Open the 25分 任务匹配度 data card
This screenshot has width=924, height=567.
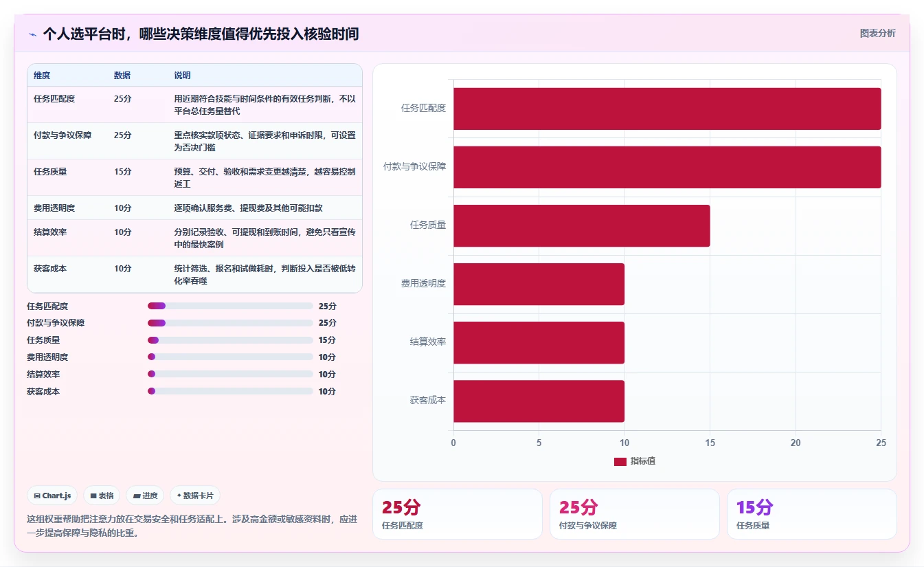pyautogui.click(x=458, y=514)
